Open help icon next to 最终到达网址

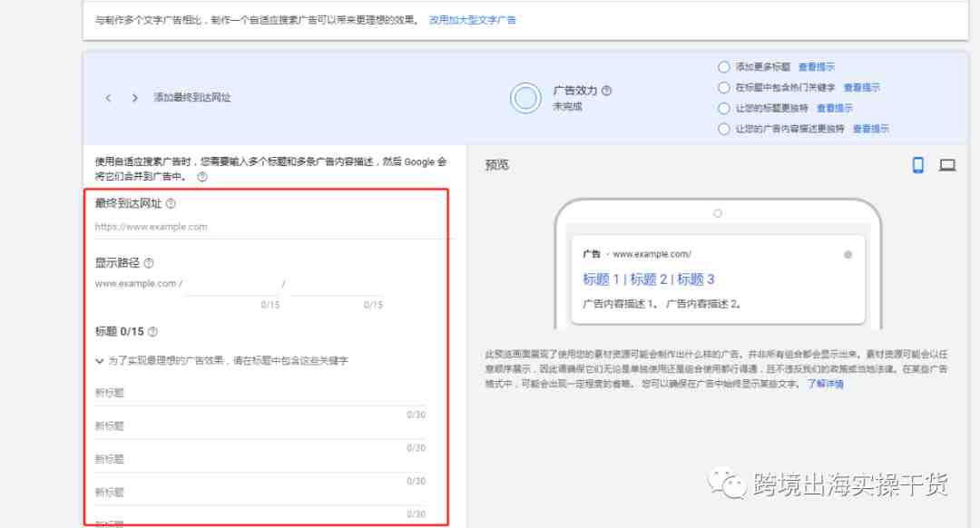point(171,203)
